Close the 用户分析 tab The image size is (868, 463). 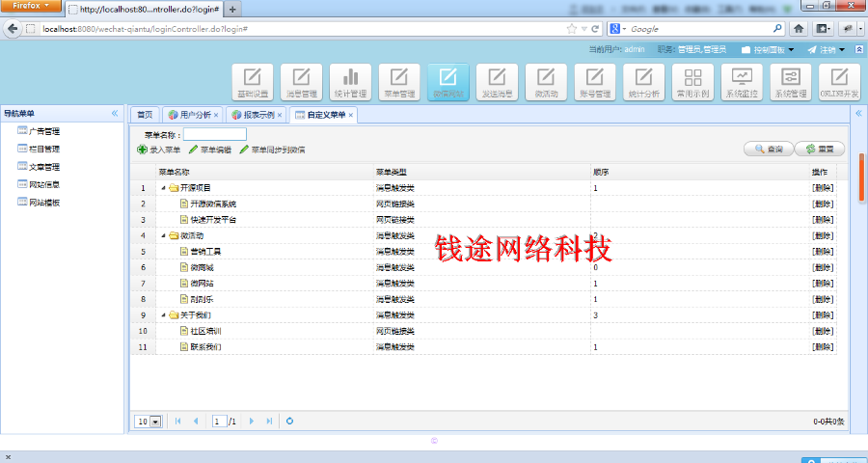(216, 115)
